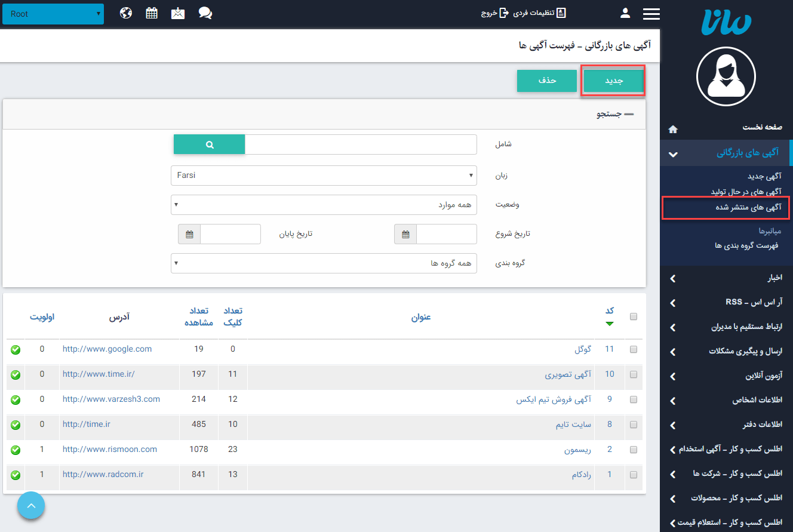Click the incoming mail envelope icon
The width and height of the screenshot is (793, 532).
178,12
